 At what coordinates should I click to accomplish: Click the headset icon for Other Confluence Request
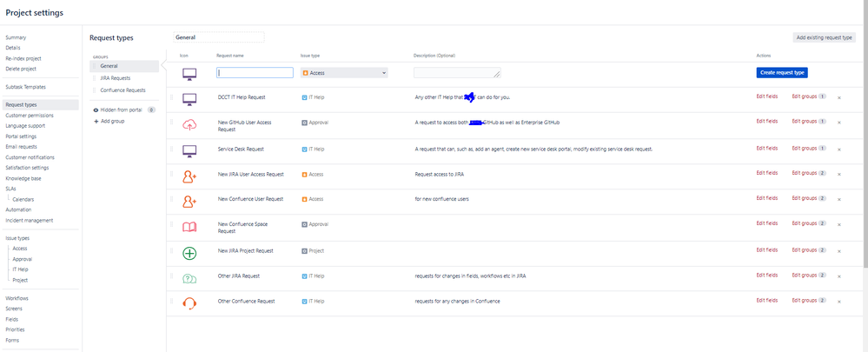[189, 302]
